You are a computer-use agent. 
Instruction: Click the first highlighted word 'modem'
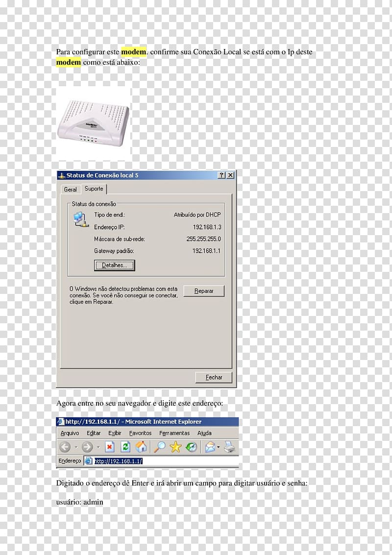pos(133,51)
